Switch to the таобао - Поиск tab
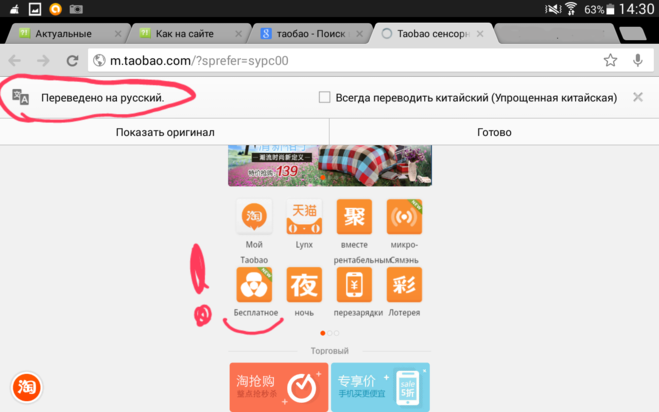Viewport: 659px width, 412px height. pyautogui.click(x=311, y=34)
